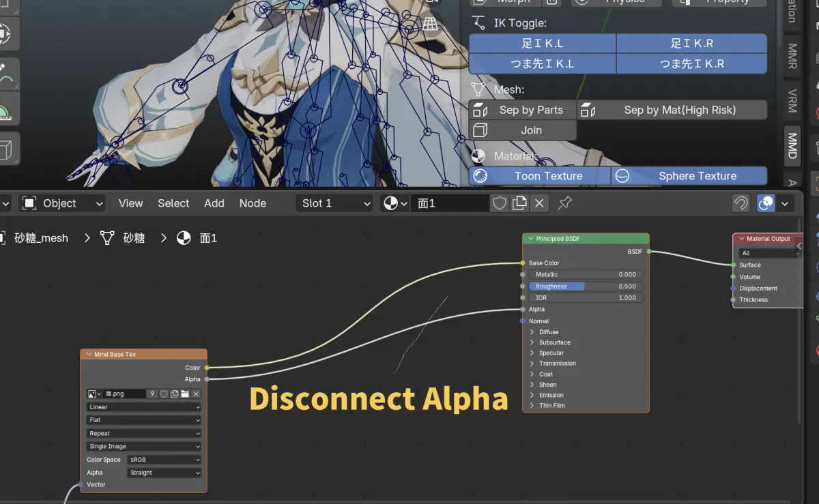Click the 面.png image name field
Viewport: 819px width, 504px height.
[124, 394]
